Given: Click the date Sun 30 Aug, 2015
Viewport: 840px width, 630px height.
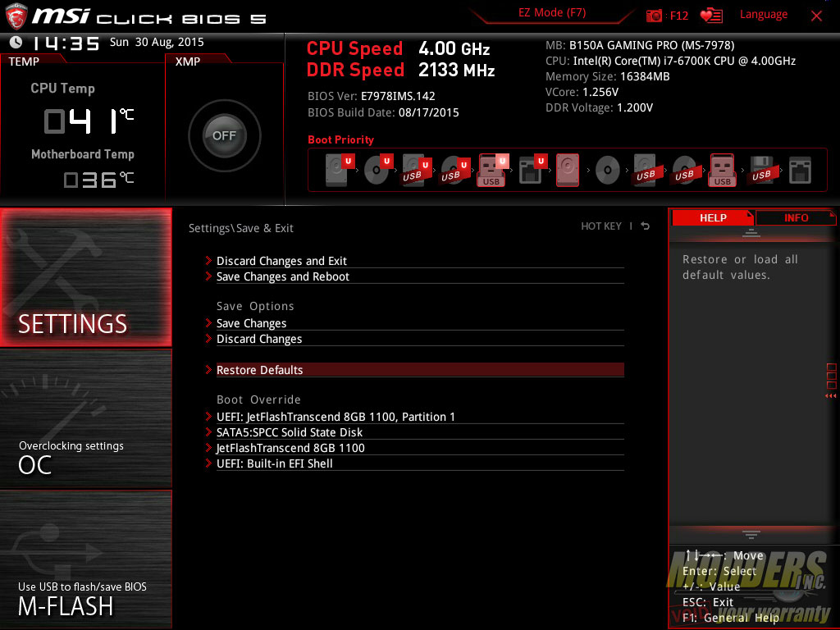Looking at the screenshot, I should point(157,42).
